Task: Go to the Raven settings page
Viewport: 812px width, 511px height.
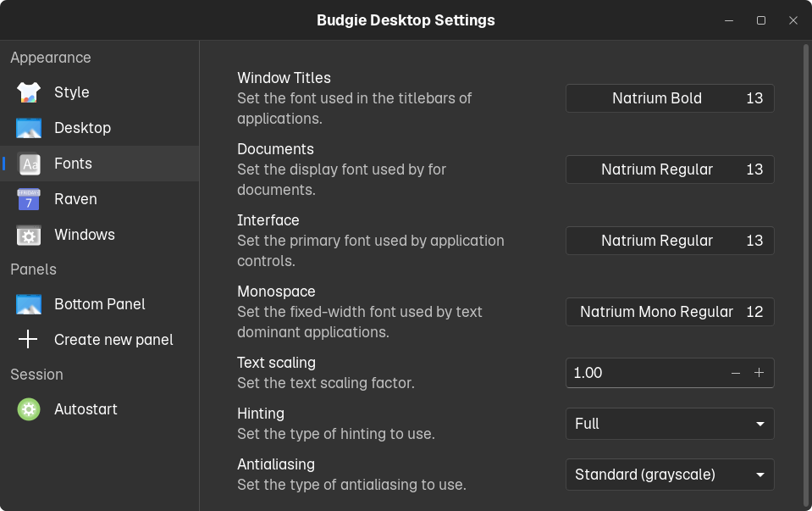Action: 75,199
